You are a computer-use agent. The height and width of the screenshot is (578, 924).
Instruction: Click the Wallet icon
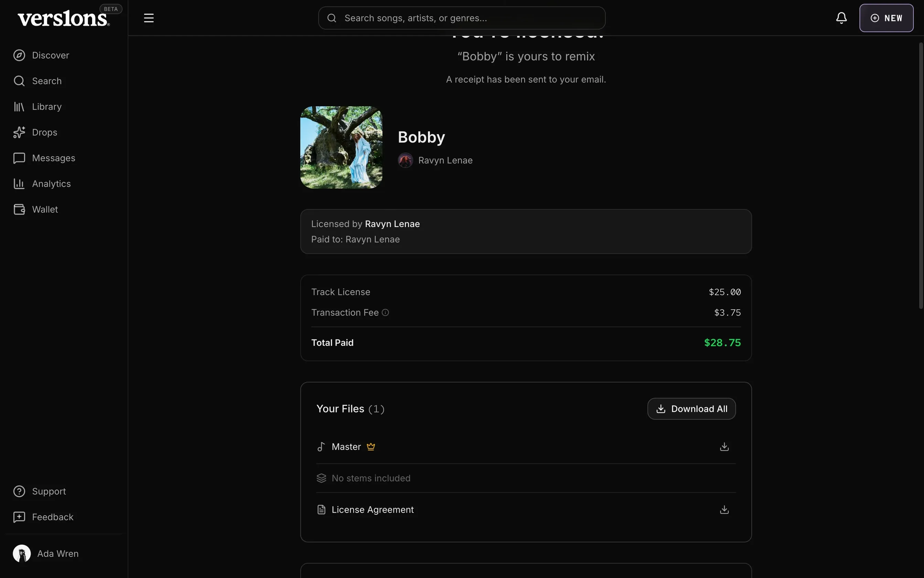pos(19,210)
